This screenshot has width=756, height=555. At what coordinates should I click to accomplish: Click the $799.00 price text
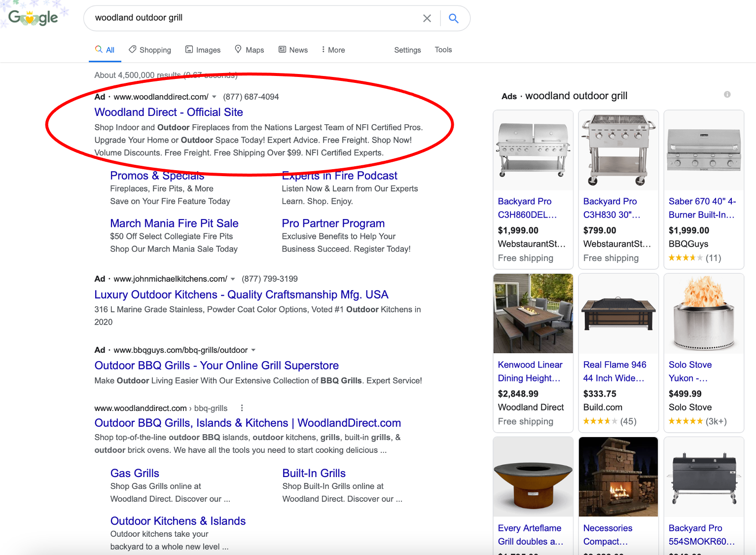tap(600, 230)
